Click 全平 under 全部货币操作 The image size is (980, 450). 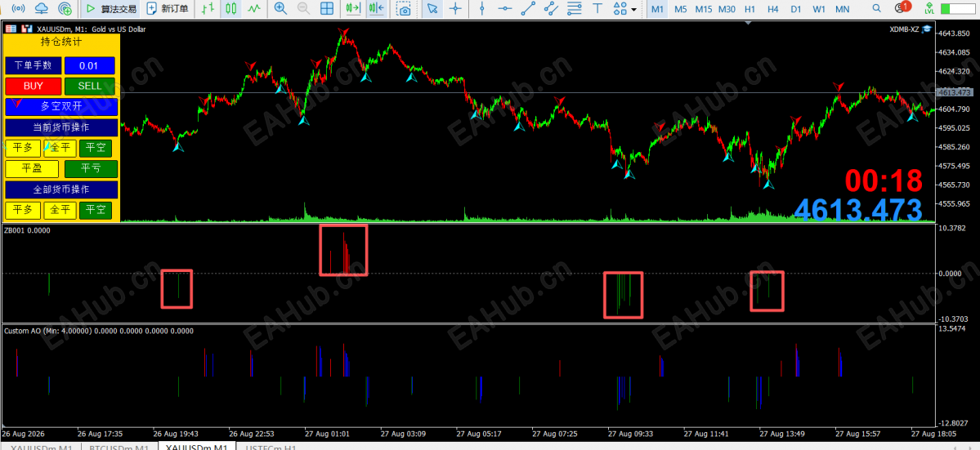[x=60, y=211]
